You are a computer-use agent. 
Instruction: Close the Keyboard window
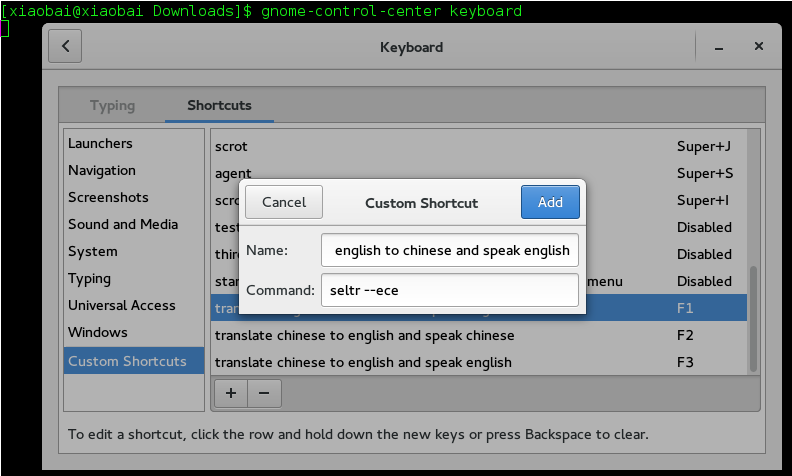point(759,46)
